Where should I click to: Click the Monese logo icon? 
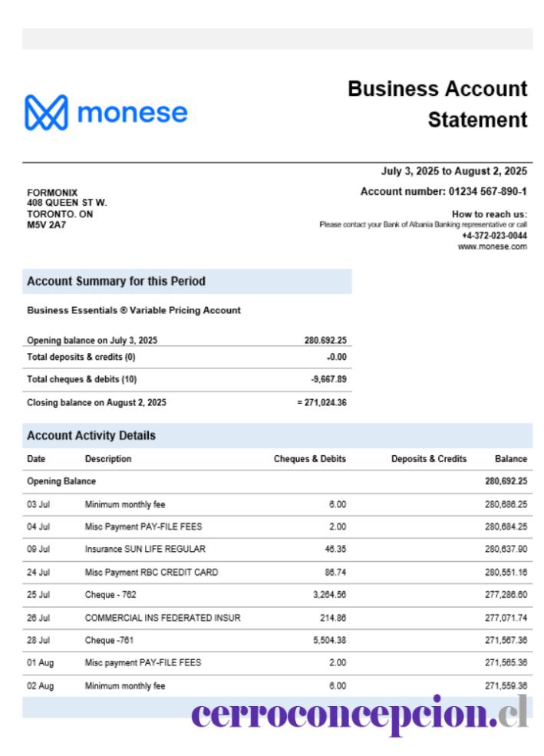46,112
